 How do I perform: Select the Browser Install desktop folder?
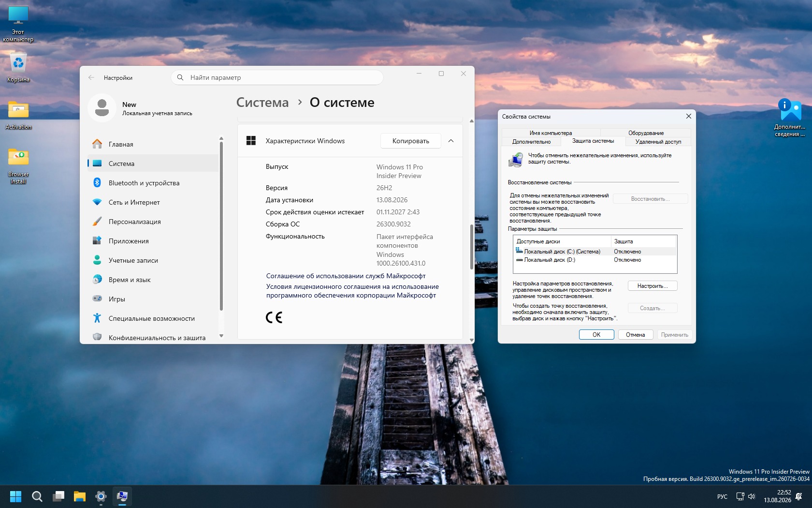(x=18, y=166)
